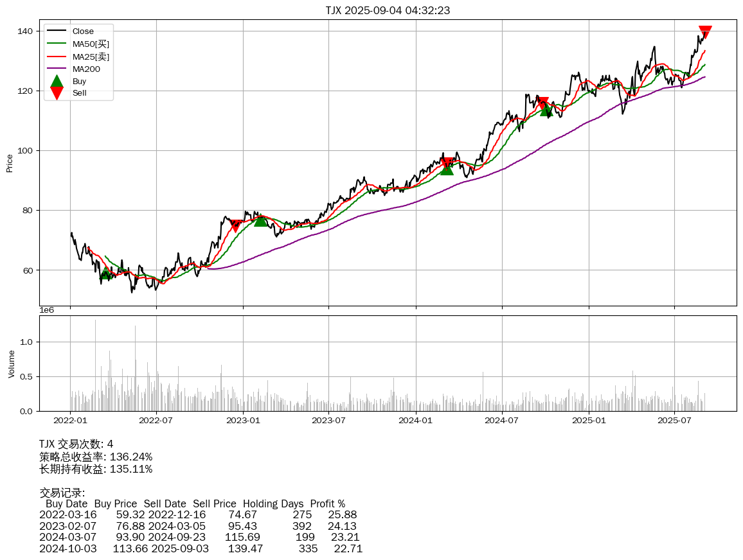Click the Volume axis label
The width and height of the screenshot is (743, 560).
click(x=11, y=363)
